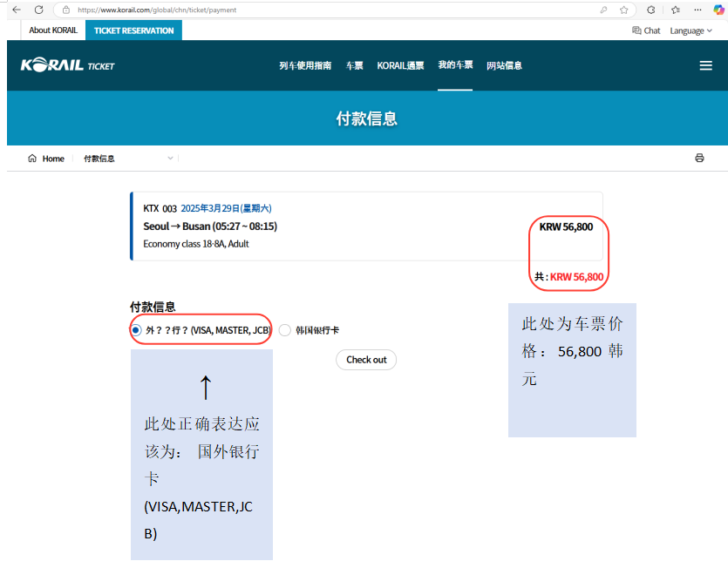Image resolution: width=728 pixels, height=568 pixels.
Task: Open the hamburger menu in KORAIL header
Action: (706, 65)
